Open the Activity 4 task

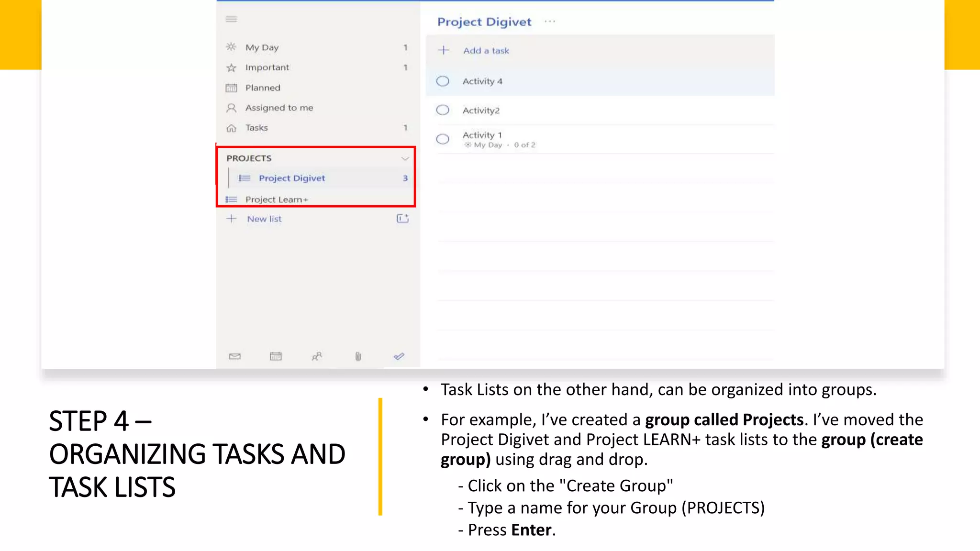(x=600, y=81)
